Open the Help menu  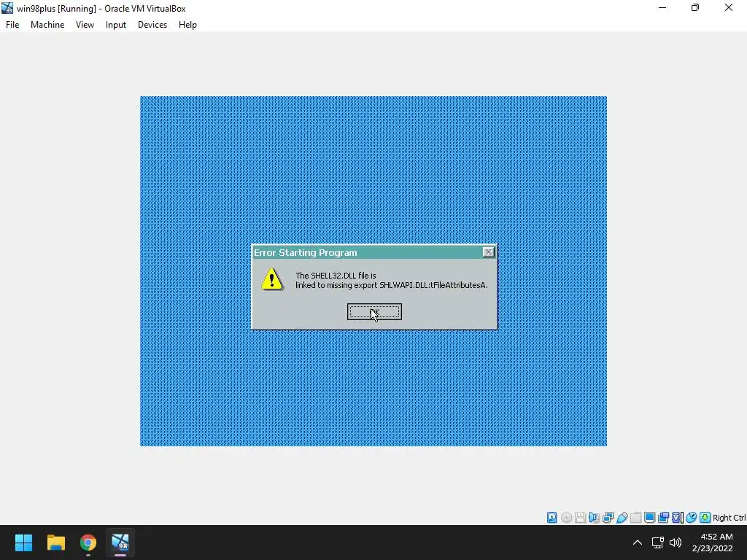coord(187,25)
